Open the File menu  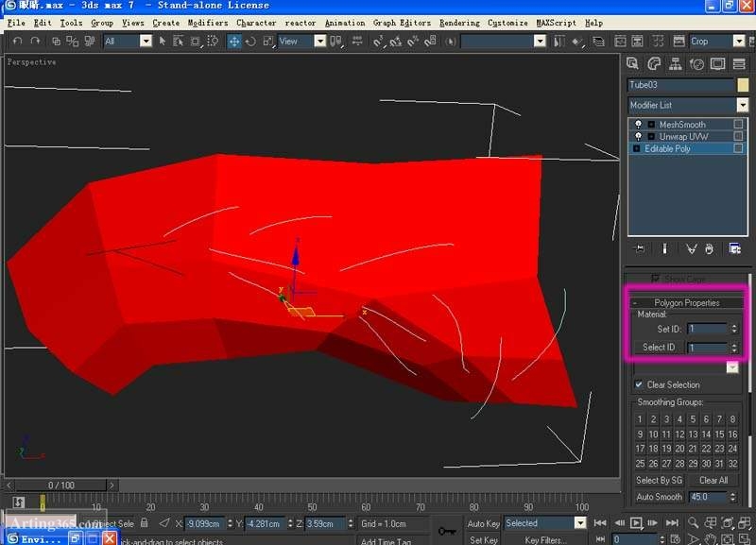(16, 23)
